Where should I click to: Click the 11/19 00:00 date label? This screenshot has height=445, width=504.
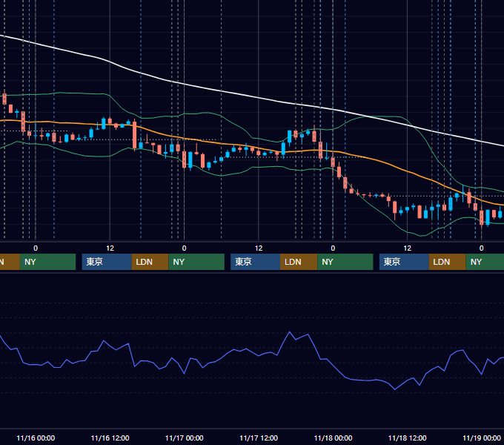(482, 438)
